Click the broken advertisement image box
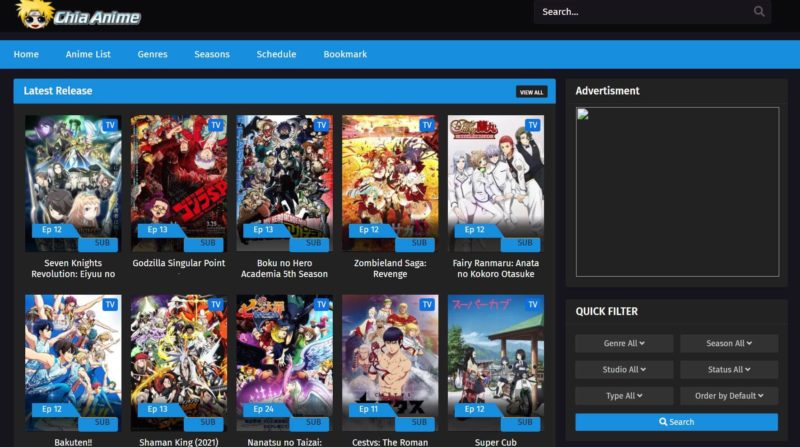This screenshot has width=800, height=447. click(x=678, y=192)
